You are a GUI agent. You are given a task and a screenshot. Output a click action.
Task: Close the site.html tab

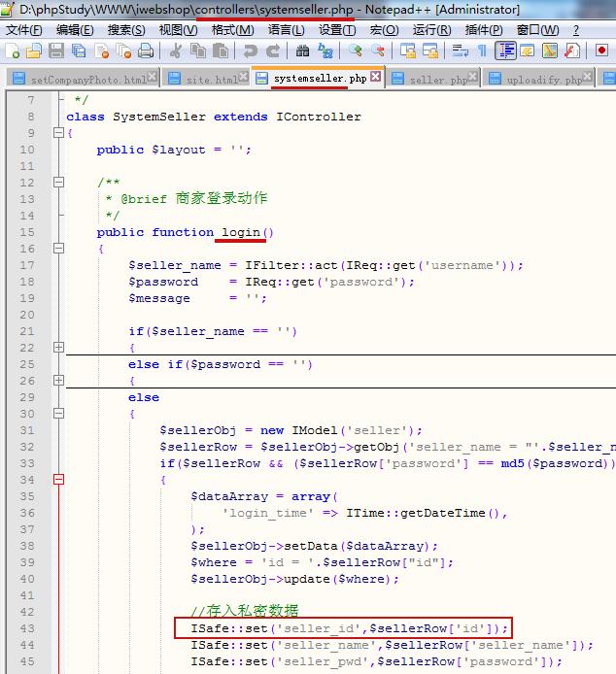pyautogui.click(x=243, y=77)
